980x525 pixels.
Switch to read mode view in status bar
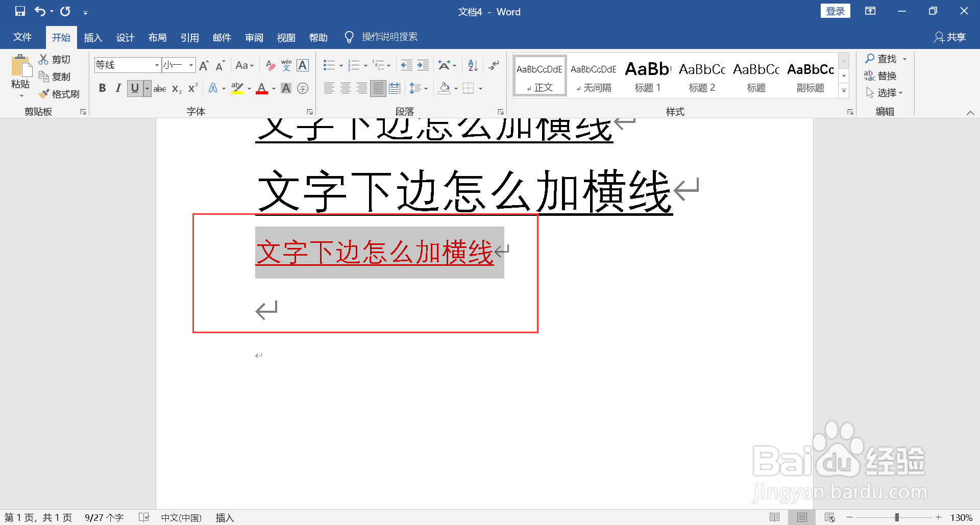[774, 517]
